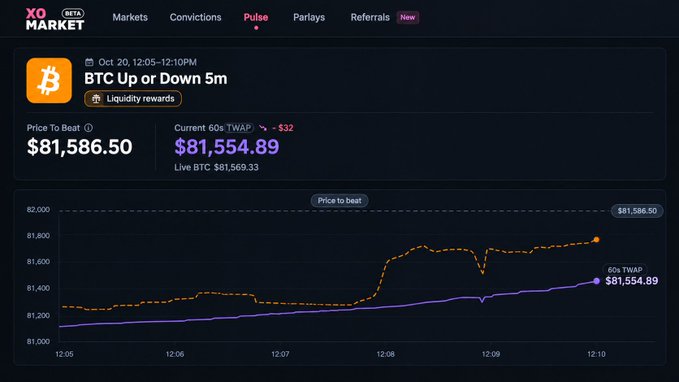
Task: Click the BTC Up or Down 5m title
Action: [155, 79]
